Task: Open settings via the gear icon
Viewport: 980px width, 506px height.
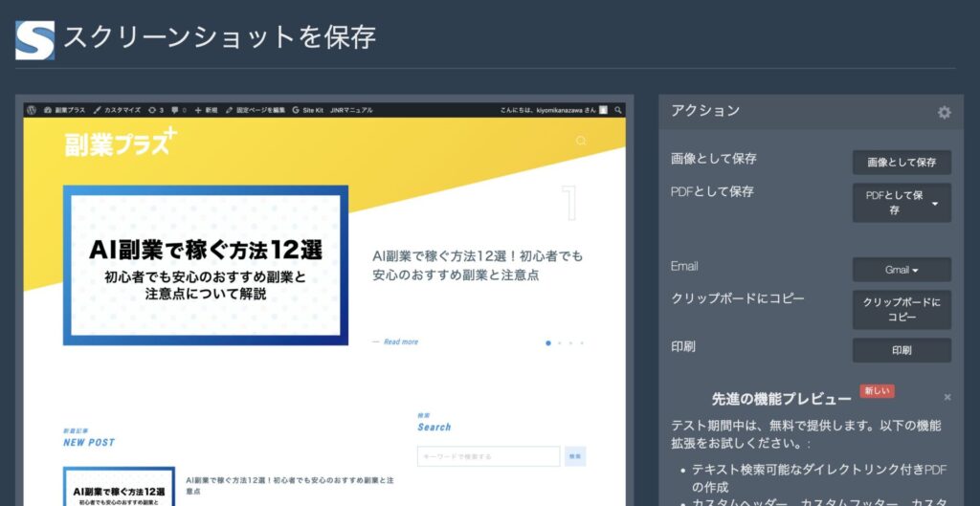Action: pos(944,113)
